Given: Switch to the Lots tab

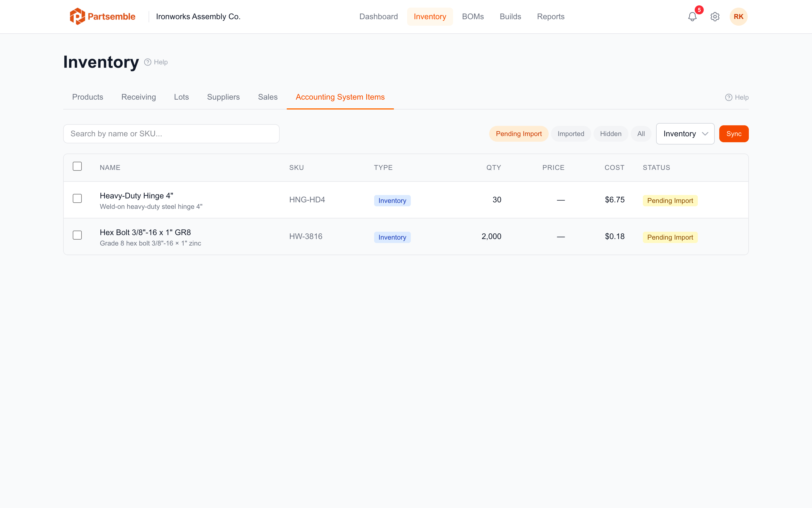Looking at the screenshot, I should 181,97.
